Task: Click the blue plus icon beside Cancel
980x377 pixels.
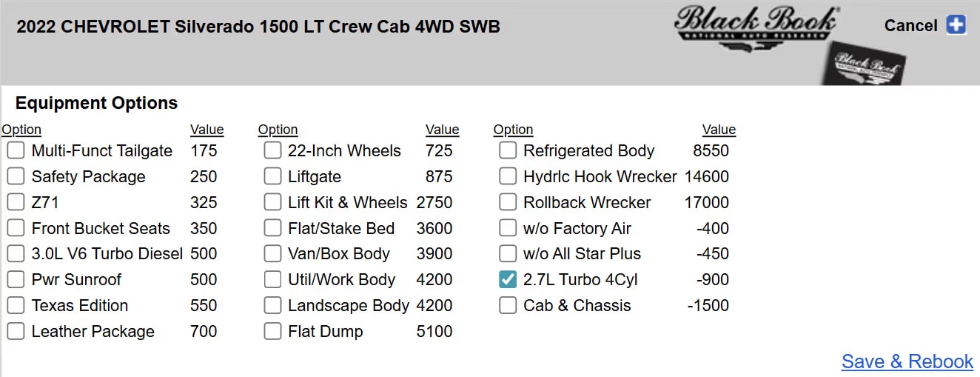Action: pos(956,25)
